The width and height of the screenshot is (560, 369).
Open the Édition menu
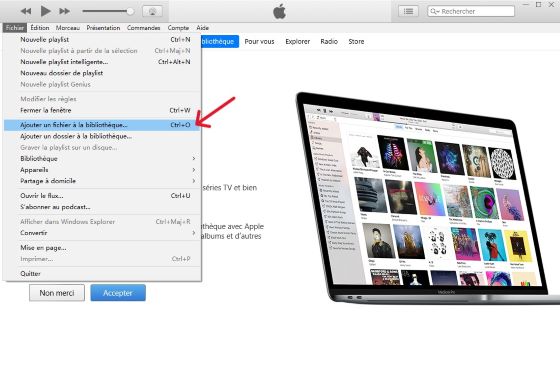tap(40, 28)
